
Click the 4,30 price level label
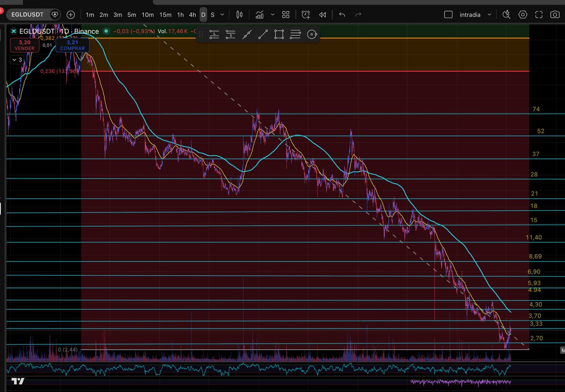tap(536, 304)
